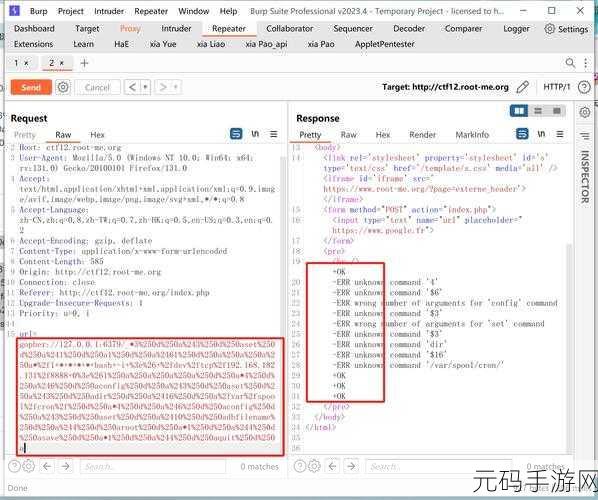The height and width of the screenshot is (500, 598).
Task: Open the xia Pao_api extension tab
Action: click(x=266, y=44)
